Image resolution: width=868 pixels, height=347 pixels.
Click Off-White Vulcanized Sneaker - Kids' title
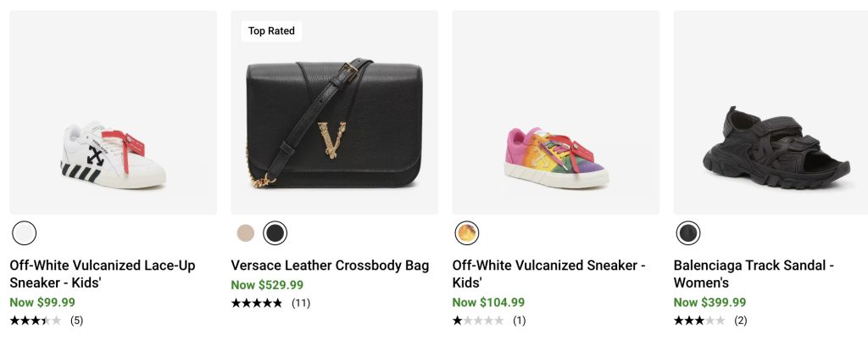[548, 274]
